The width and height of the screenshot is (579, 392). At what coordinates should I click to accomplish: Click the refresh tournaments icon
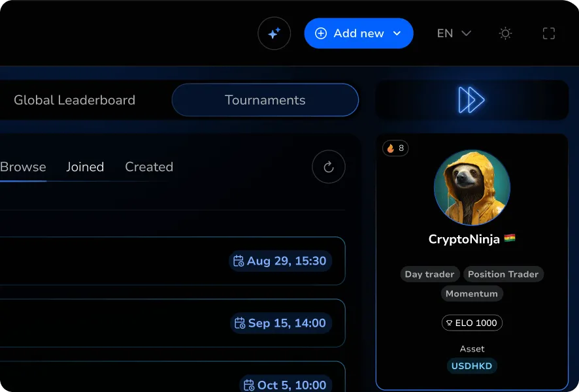[x=329, y=167]
